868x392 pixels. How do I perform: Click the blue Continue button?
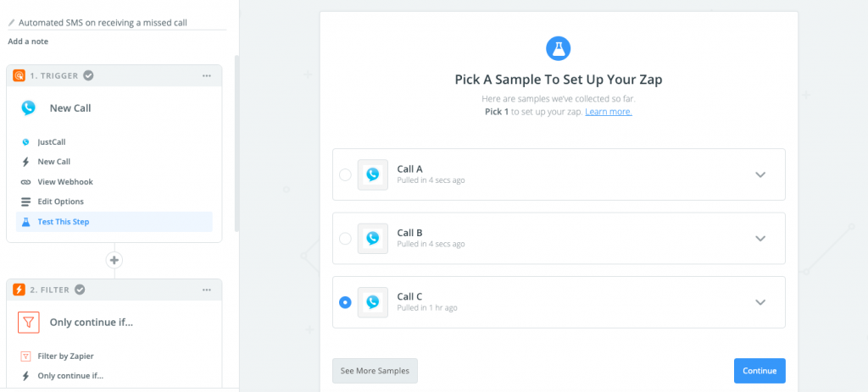point(759,371)
